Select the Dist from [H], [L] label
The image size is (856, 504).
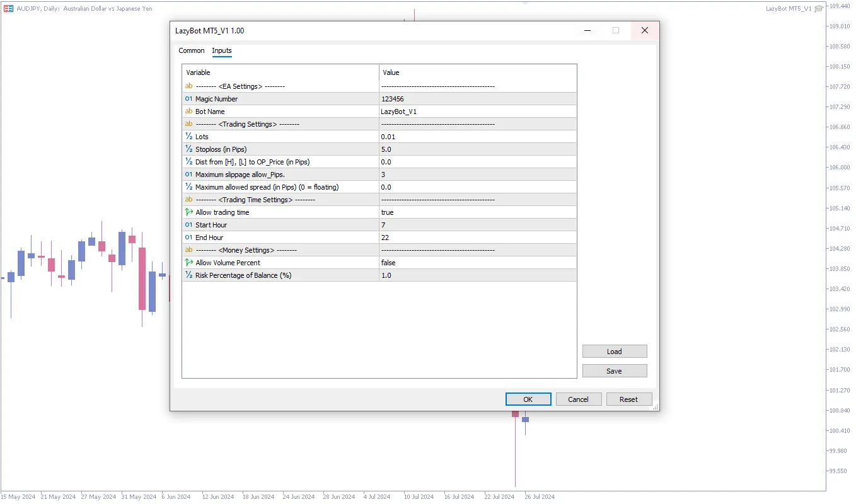[x=253, y=162]
